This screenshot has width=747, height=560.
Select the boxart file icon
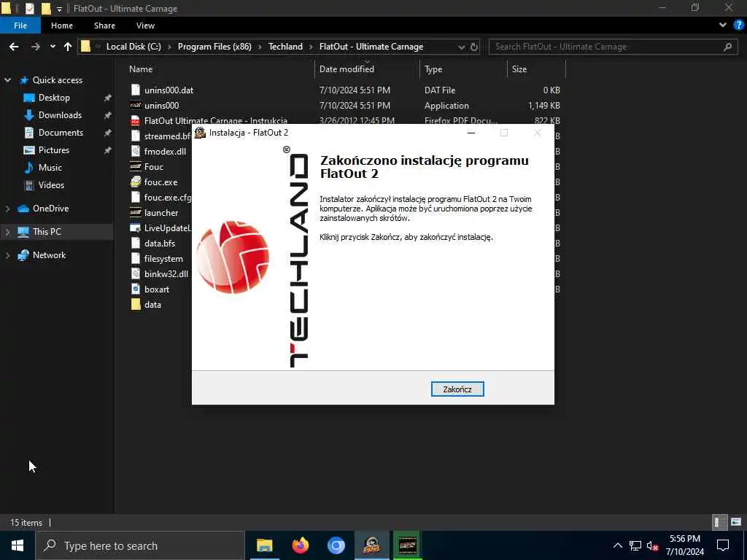point(136,289)
